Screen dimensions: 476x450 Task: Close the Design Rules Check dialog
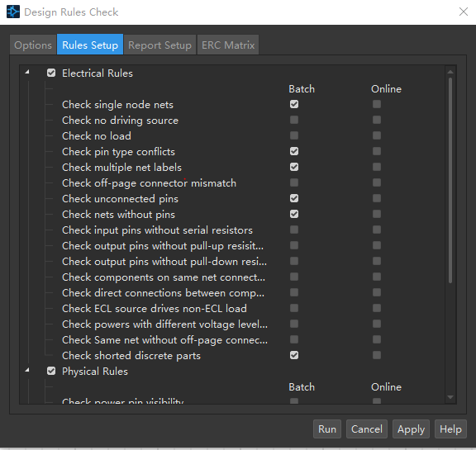click(x=464, y=12)
